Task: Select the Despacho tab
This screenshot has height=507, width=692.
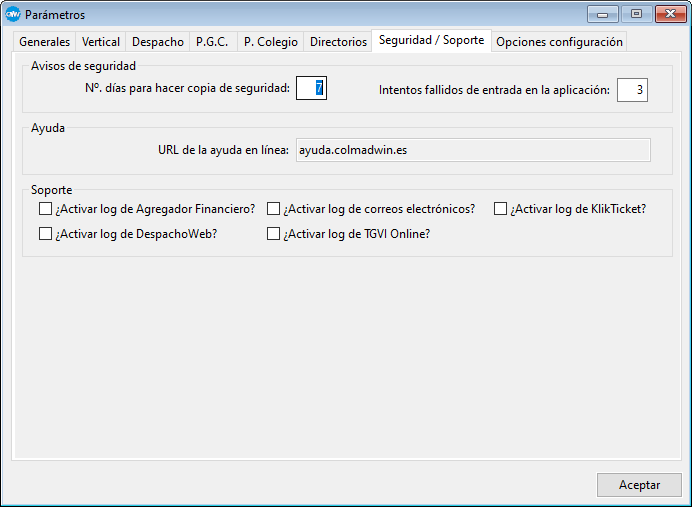Action: click(x=158, y=42)
